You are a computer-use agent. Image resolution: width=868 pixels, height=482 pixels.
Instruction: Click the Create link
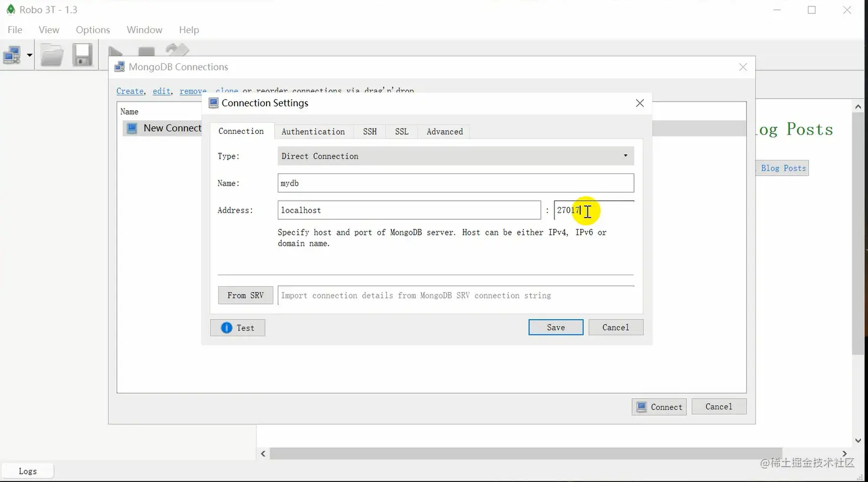[130, 91]
